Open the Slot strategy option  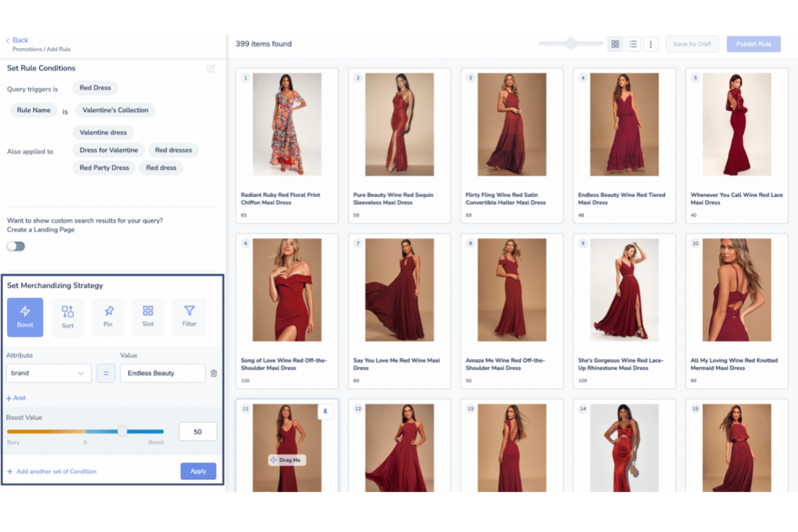click(x=148, y=316)
